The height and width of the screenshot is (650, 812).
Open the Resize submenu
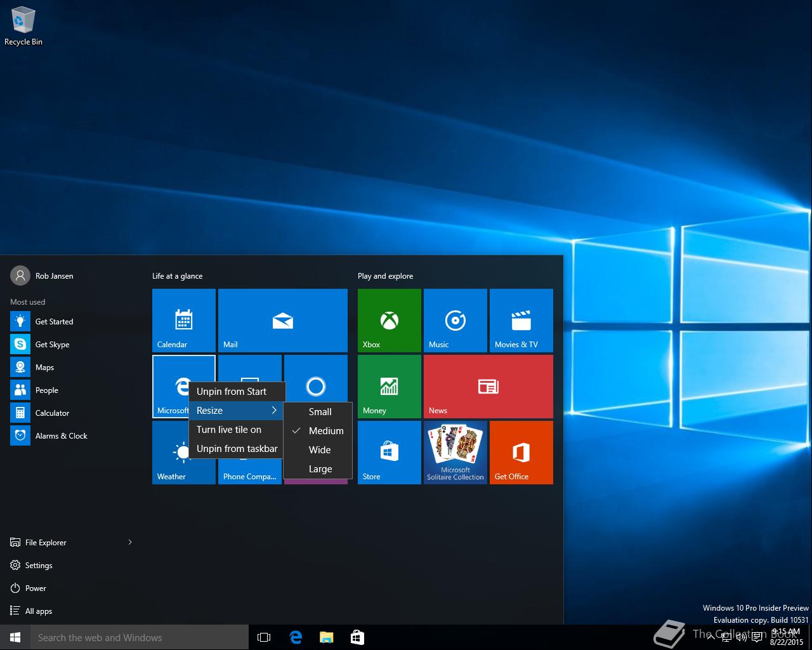tap(237, 411)
